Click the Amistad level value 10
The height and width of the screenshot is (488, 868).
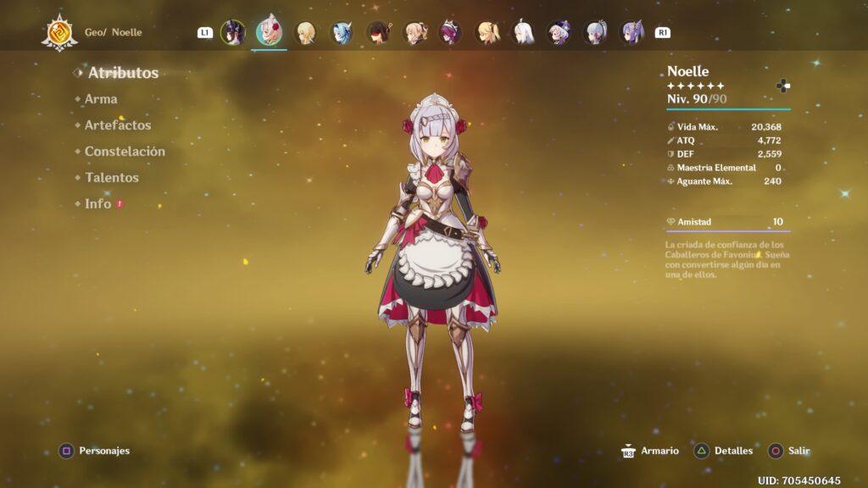coord(778,222)
